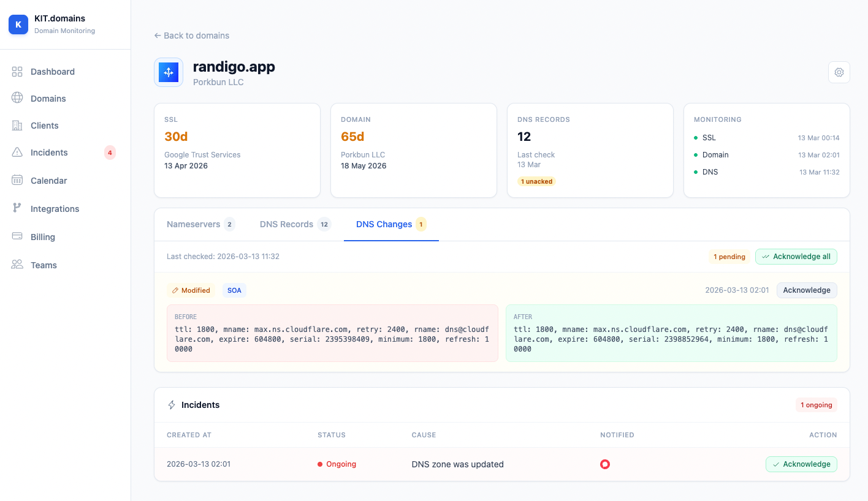Open the Integrations section
Screen dimensions: 868x501
55,208
